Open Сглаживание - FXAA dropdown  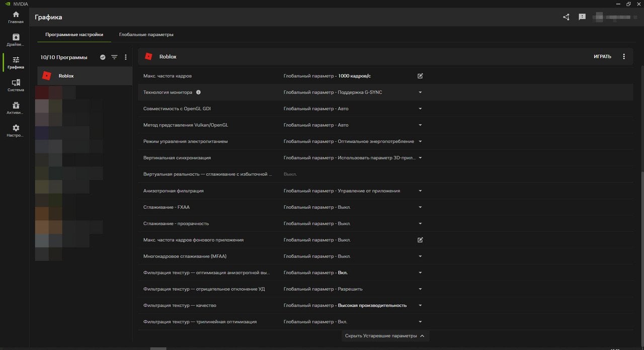[x=420, y=207]
